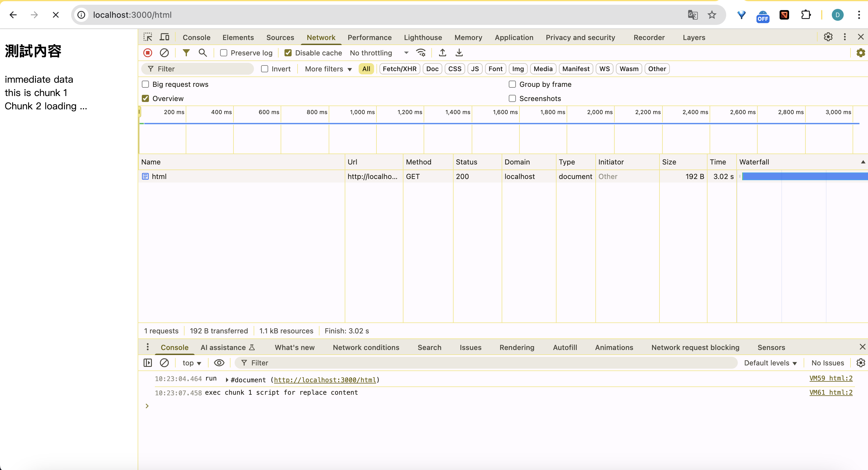Viewport: 868px width, 470px height.
Task: Enable the Preserve log checkbox
Action: point(224,53)
